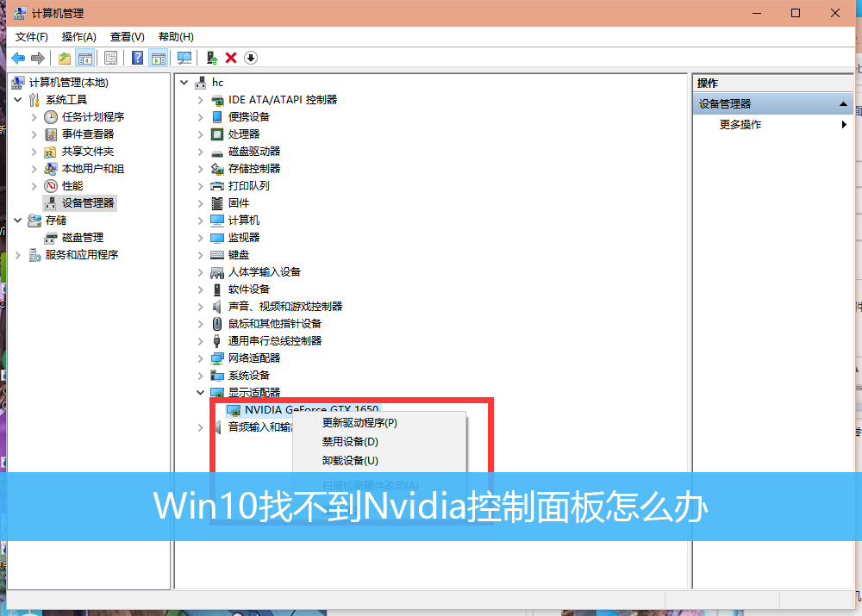Open the 操作(A) menu

point(78,37)
